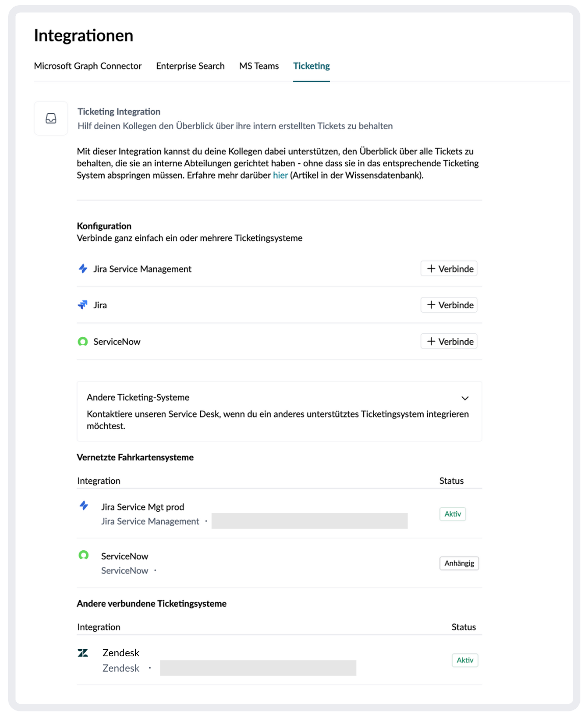
Task: Click the 'Andere verbundene Ticketingsysteme' heading
Action: pos(152,603)
